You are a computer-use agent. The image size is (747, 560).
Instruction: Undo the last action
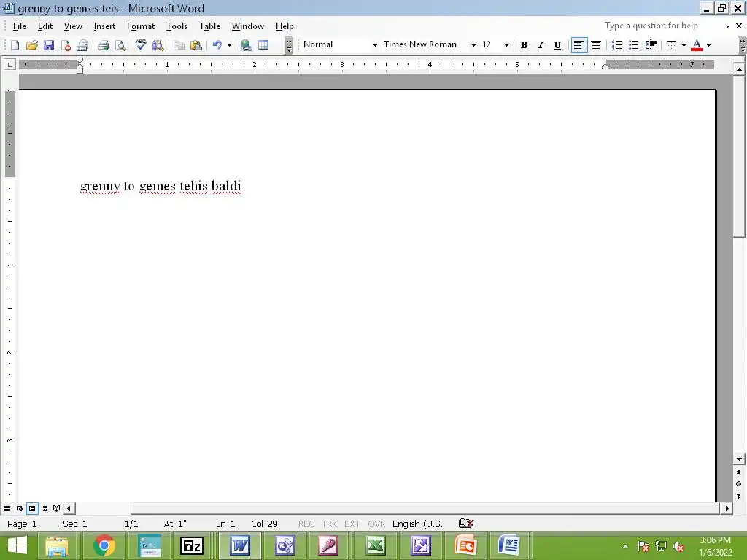pos(217,45)
